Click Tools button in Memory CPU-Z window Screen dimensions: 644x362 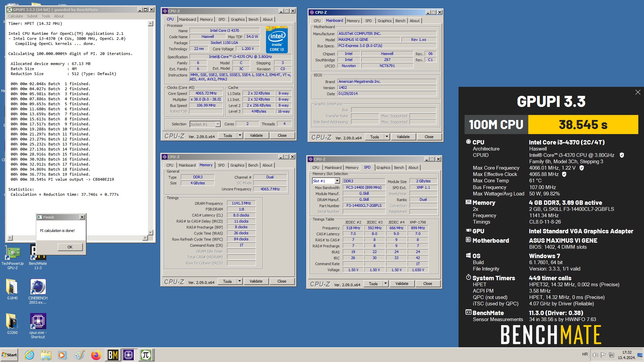[227, 281]
